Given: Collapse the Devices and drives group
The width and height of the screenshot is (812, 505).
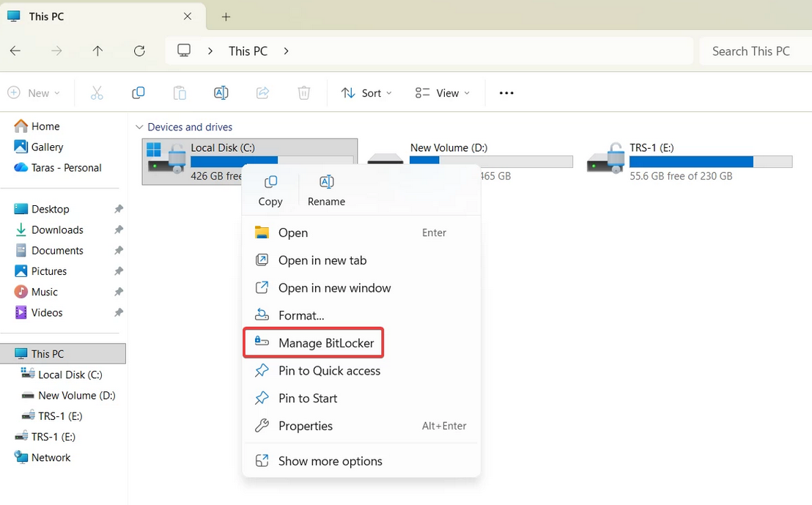Looking at the screenshot, I should point(139,127).
